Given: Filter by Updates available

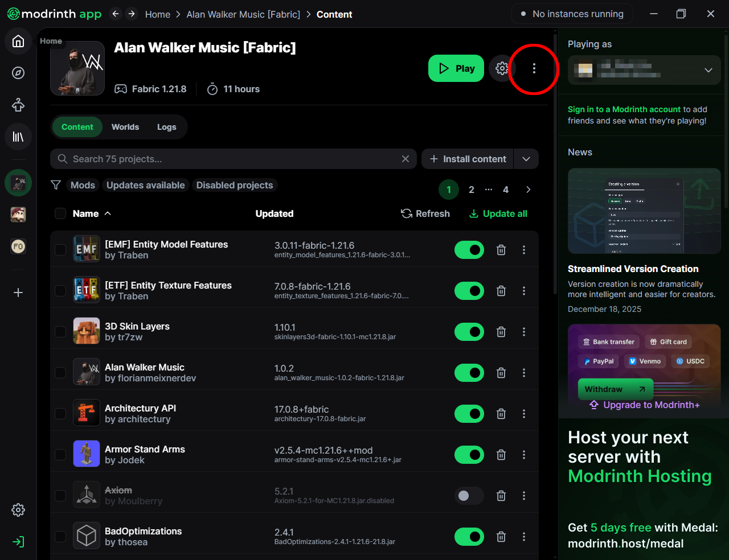Looking at the screenshot, I should [x=145, y=185].
